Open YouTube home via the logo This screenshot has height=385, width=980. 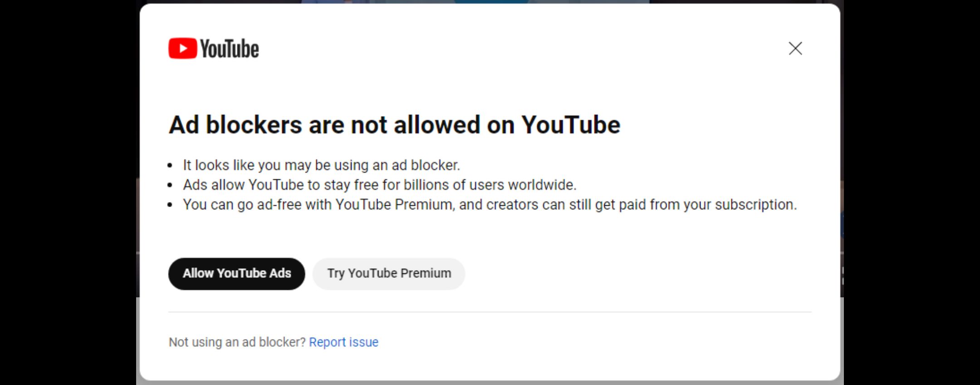click(x=213, y=48)
